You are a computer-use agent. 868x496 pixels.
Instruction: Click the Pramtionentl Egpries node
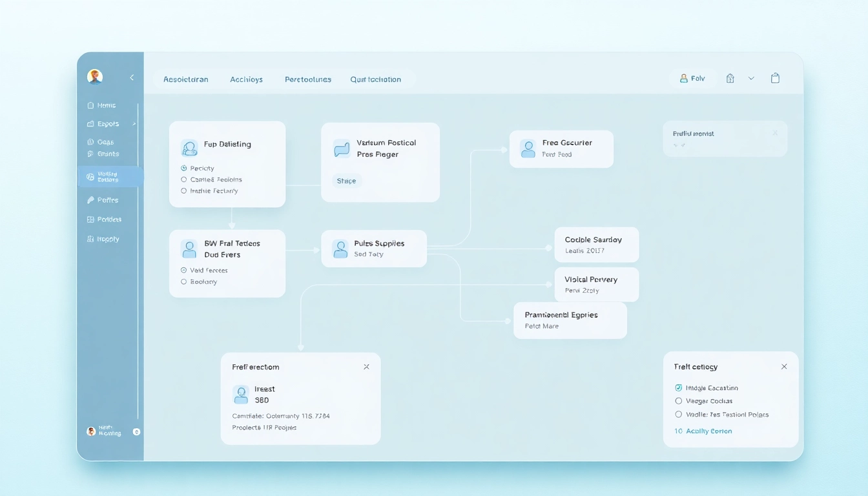click(570, 320)
